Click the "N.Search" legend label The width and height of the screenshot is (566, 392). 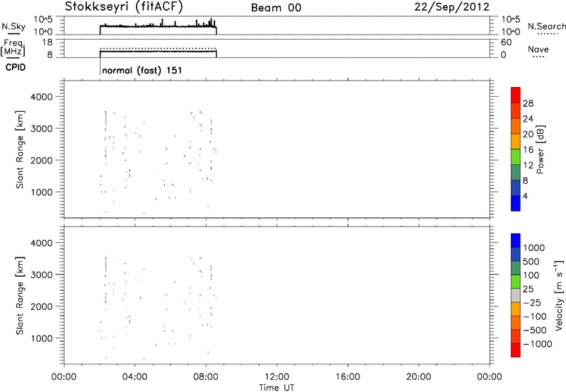[x=547, y=26]
